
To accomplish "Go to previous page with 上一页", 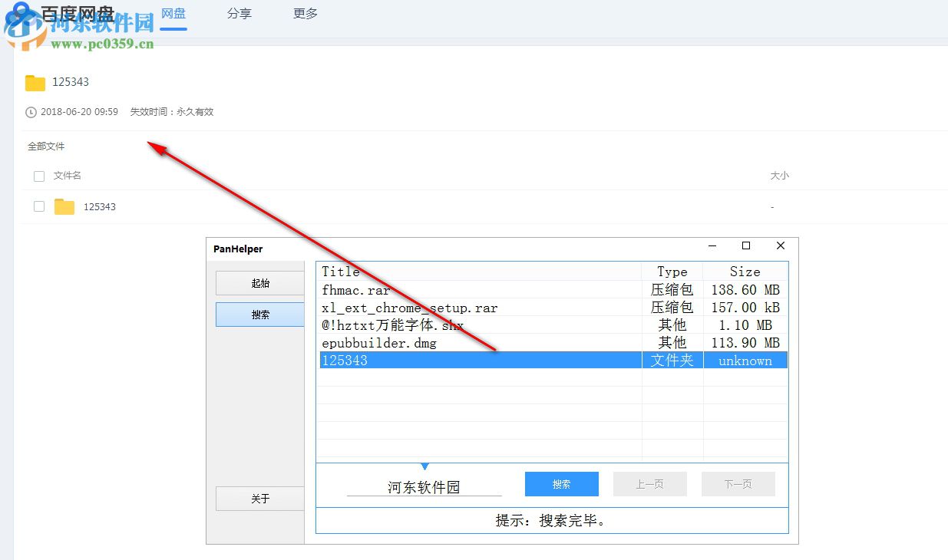I will tap(649, 483).
